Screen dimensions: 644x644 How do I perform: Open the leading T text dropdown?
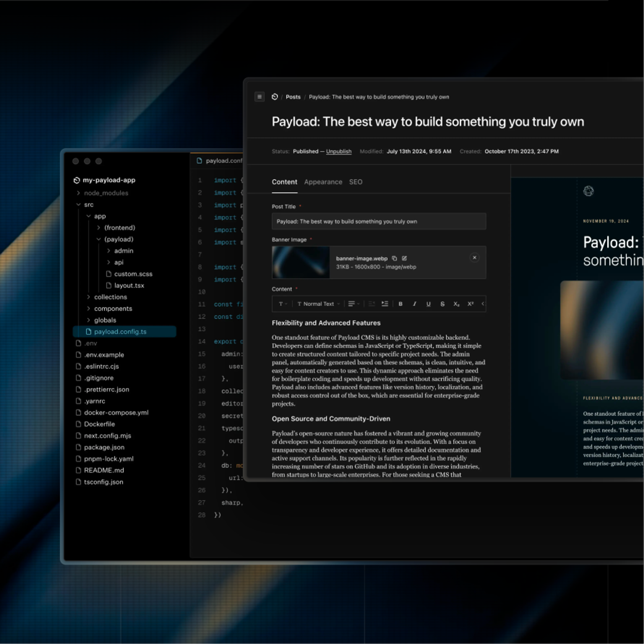click(x=283, y=304)
